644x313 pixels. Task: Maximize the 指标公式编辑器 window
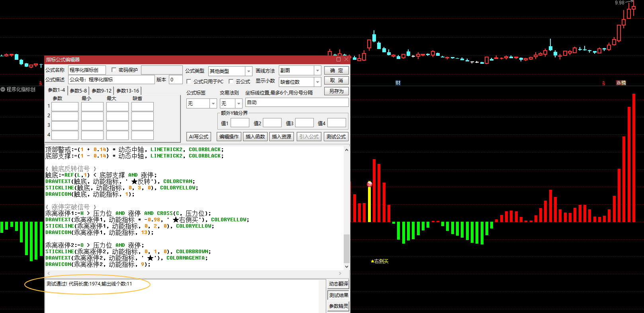coord(339,59)
